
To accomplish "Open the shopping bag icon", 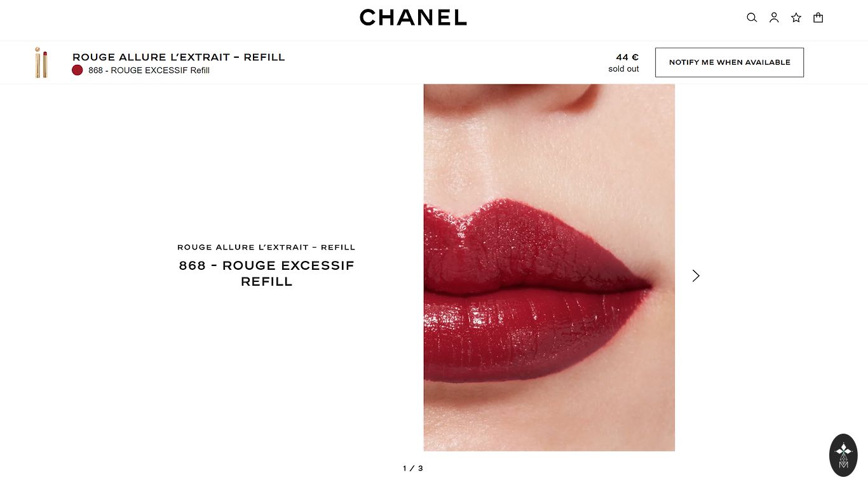I will click(x=818, y=18).
